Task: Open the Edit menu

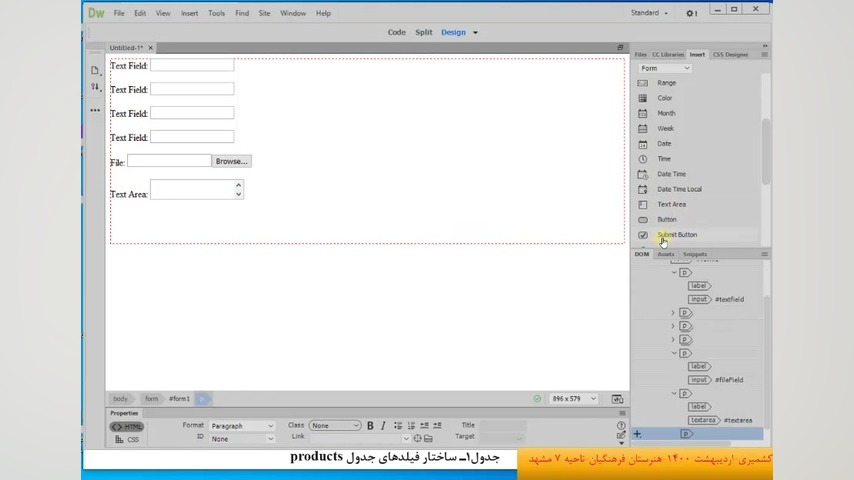Action: tap(140, 13)
